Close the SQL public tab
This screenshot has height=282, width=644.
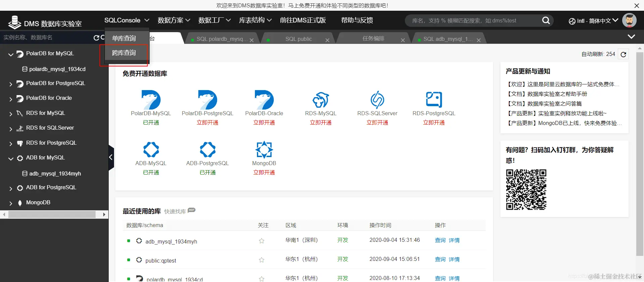(327, 40)
